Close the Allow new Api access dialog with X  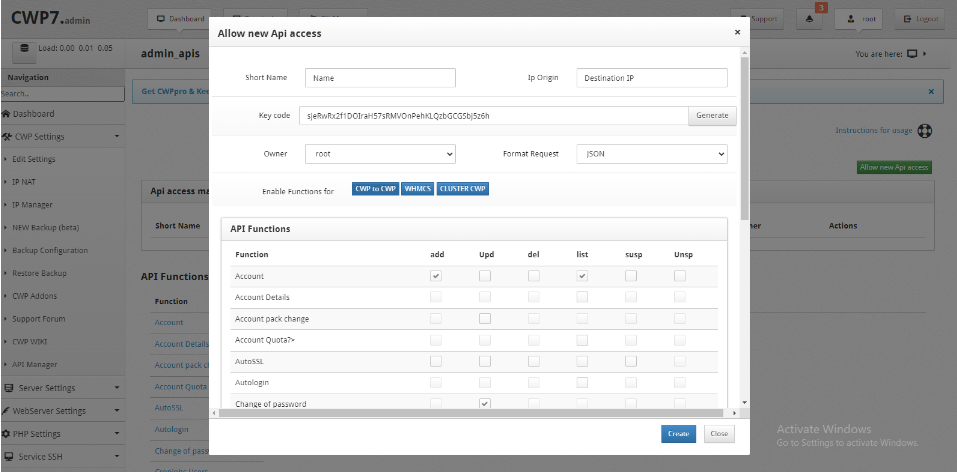[737, 32]
